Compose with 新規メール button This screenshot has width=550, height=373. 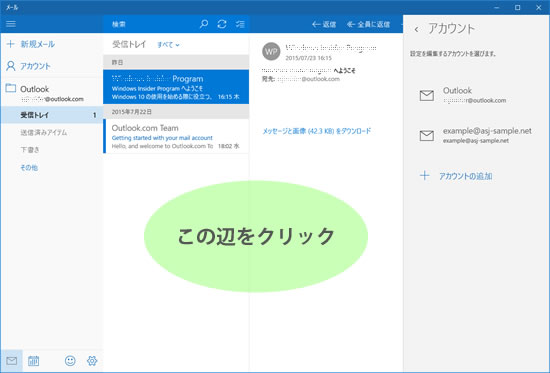(x=31, y=44)
